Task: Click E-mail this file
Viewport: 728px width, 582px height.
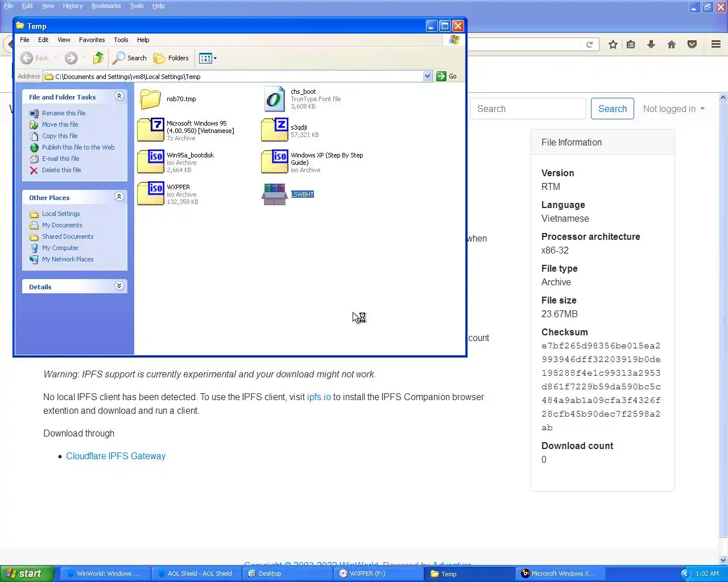Action: pos(61,159)
